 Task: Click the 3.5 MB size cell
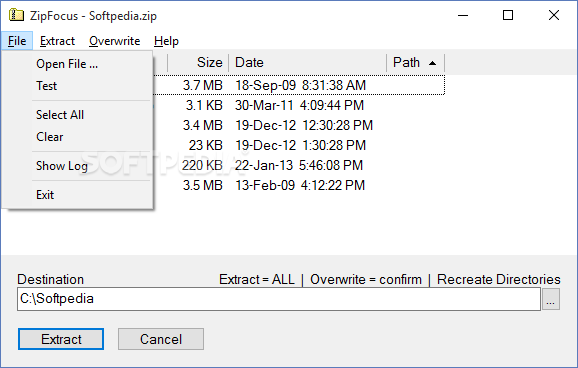coord(203,185)
